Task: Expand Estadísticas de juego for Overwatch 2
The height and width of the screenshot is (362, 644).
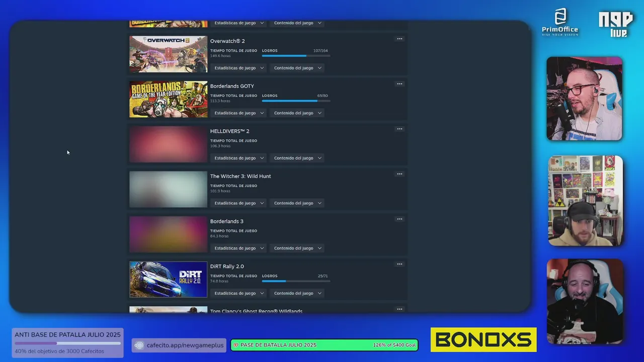Action: click(238, 68)
